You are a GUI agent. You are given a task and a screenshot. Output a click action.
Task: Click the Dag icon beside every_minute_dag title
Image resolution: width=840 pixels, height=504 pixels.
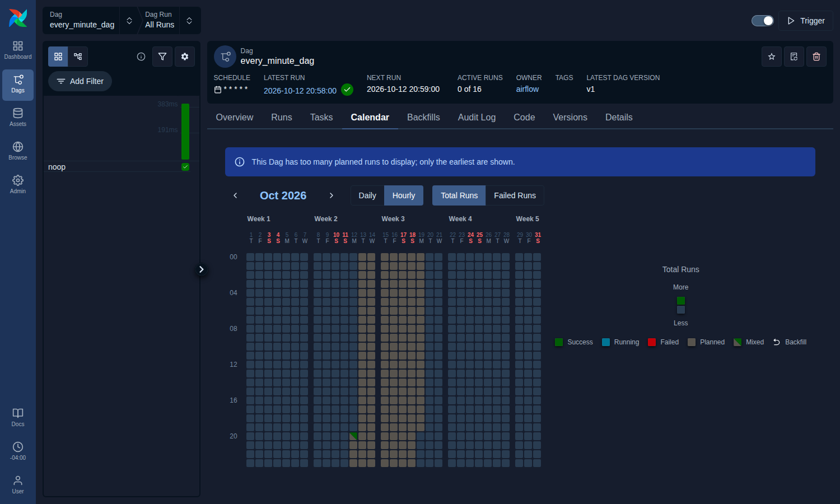225,57
